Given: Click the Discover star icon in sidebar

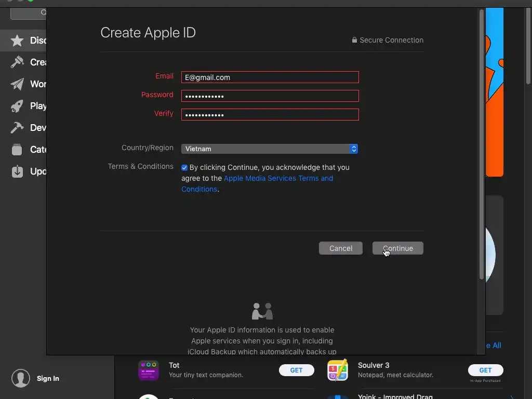Looking at the screenshot, I should (x=17, y=41).
